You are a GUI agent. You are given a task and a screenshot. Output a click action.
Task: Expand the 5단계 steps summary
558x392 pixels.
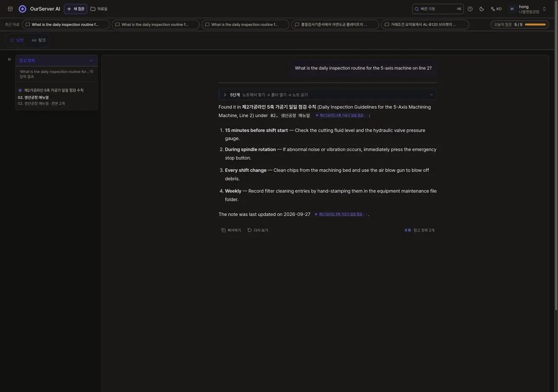(328, 95)
